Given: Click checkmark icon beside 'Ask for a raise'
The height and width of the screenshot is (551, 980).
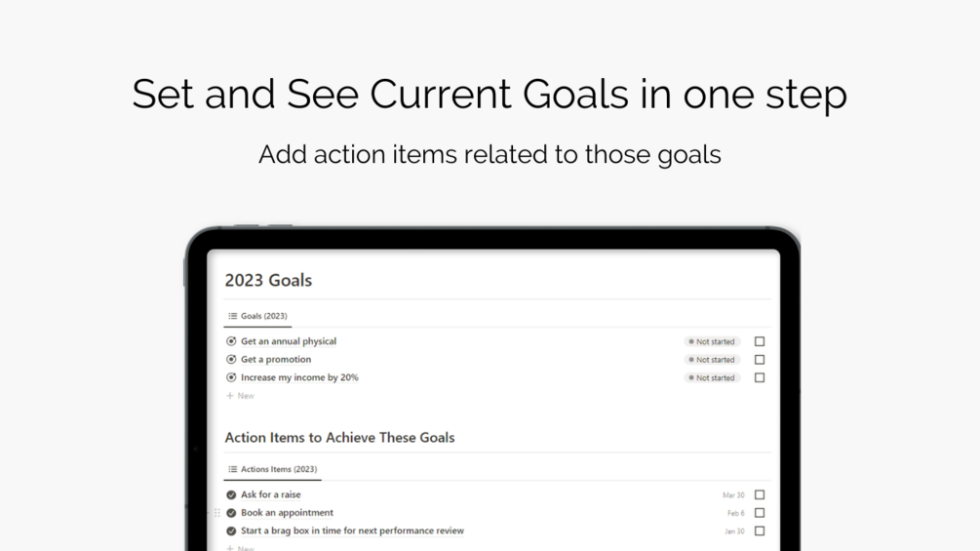Looking at the screenshot, I should 231,494.
